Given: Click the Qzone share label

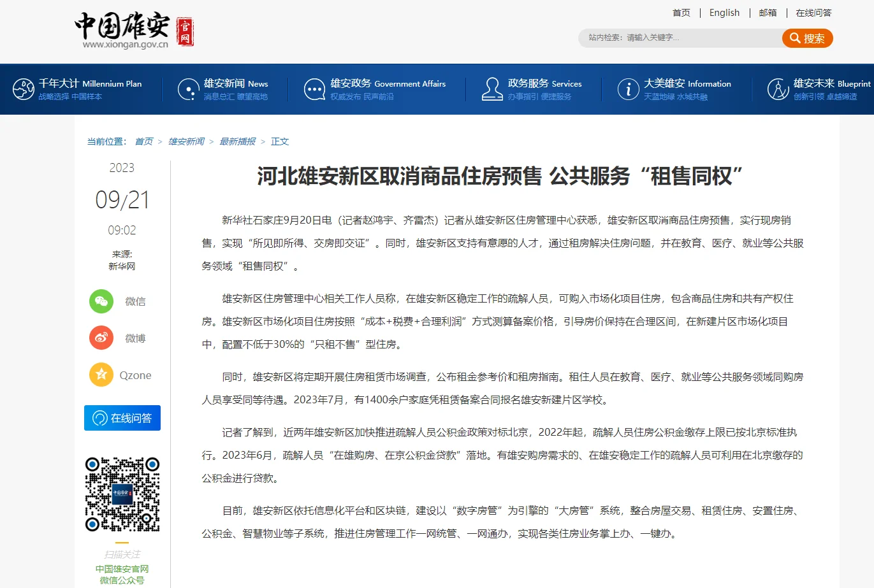Looking at the screenshot, I should pos(136,375).
